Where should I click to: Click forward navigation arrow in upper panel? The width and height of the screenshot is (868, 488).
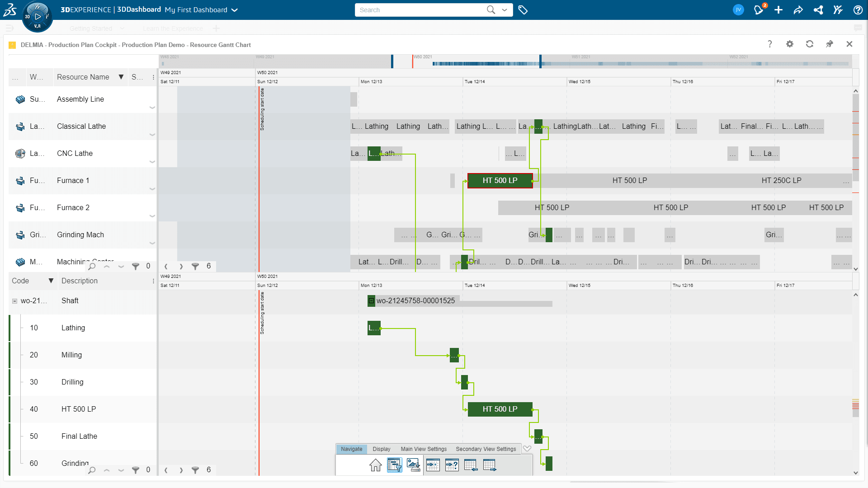(x=181, y=266)
